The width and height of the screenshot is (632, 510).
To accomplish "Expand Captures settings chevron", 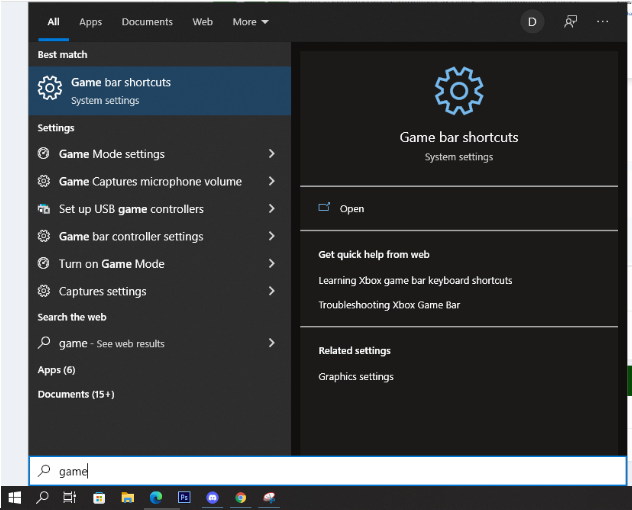I will coord(272,291).
